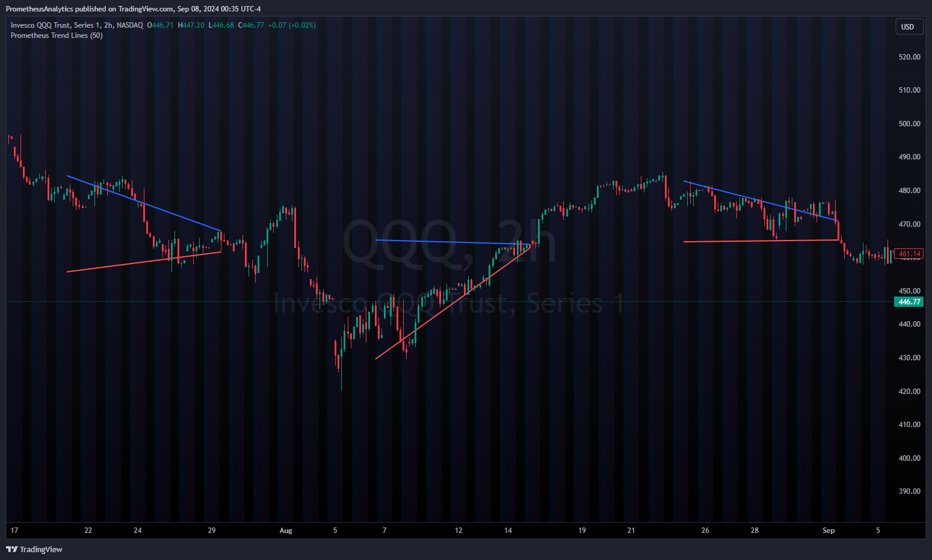Image resolution: width=932 pixels, height=560 pixels.
Task: Click the 510.00 price axis label
Action: (909, 90)
